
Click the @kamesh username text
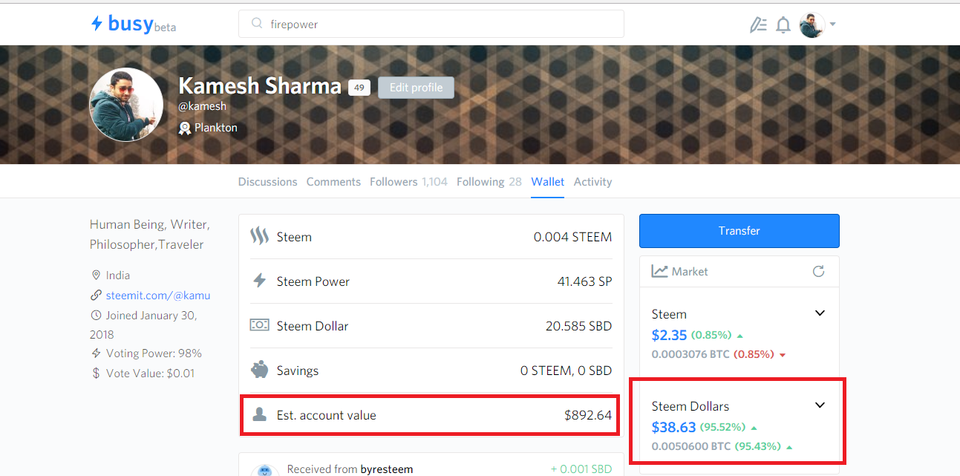pyautogui.click(x=203, y=107)
